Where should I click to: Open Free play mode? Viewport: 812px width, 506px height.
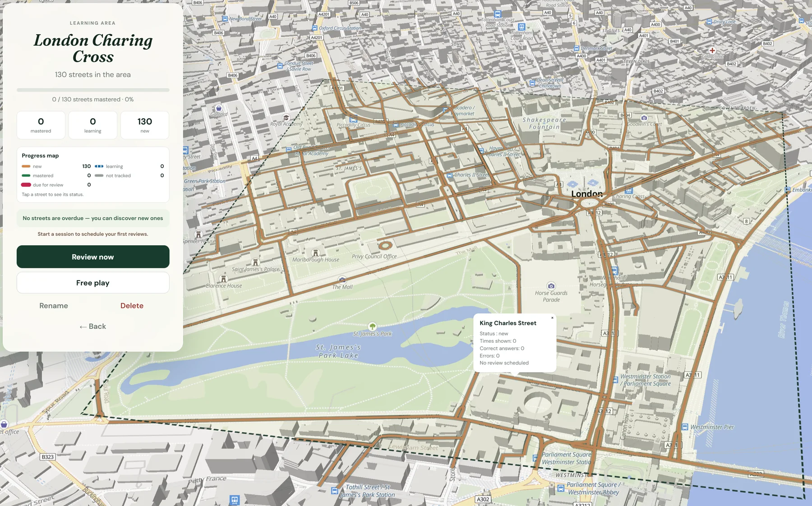click(x=93, y=283)
